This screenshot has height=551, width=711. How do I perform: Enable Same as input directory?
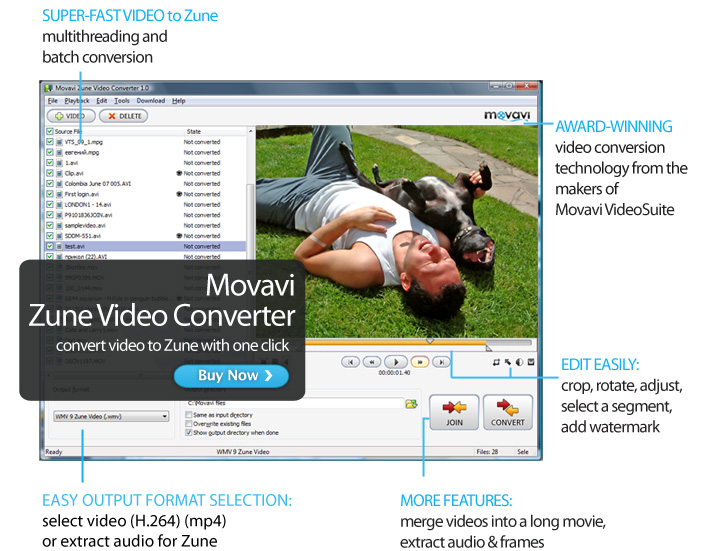(x=189, y=414)
